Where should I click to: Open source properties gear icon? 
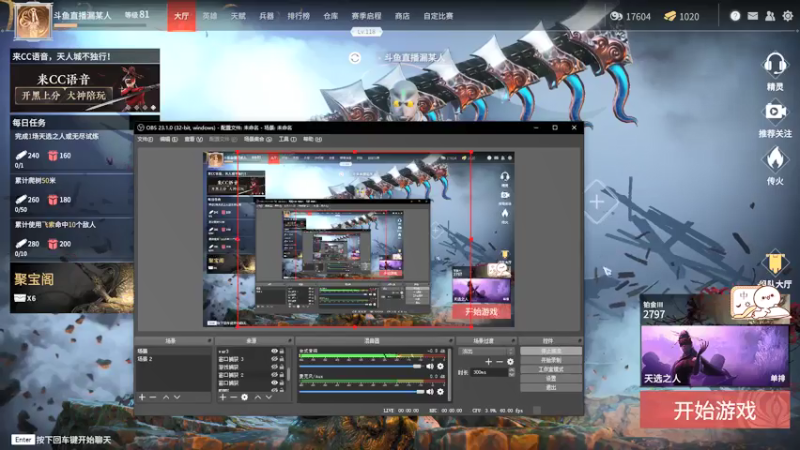coord(244,397)
